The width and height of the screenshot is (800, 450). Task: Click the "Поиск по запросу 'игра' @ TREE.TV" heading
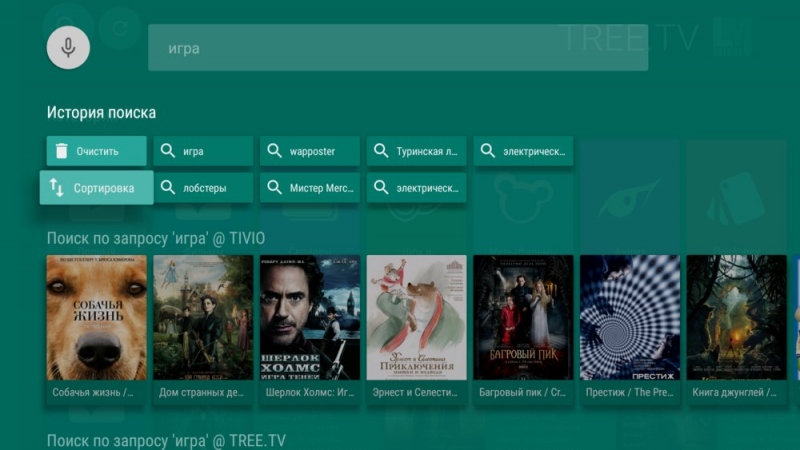(x=166, y=441)
